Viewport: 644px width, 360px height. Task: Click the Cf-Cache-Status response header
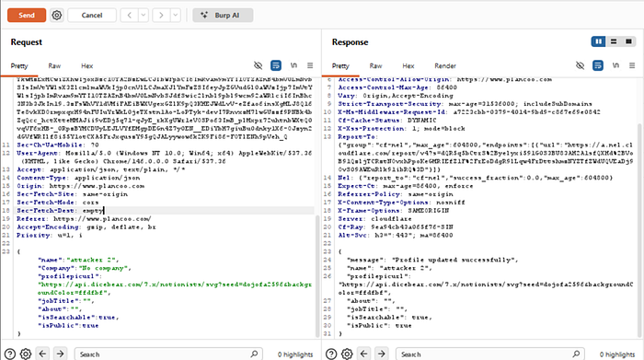coord(387,120)
